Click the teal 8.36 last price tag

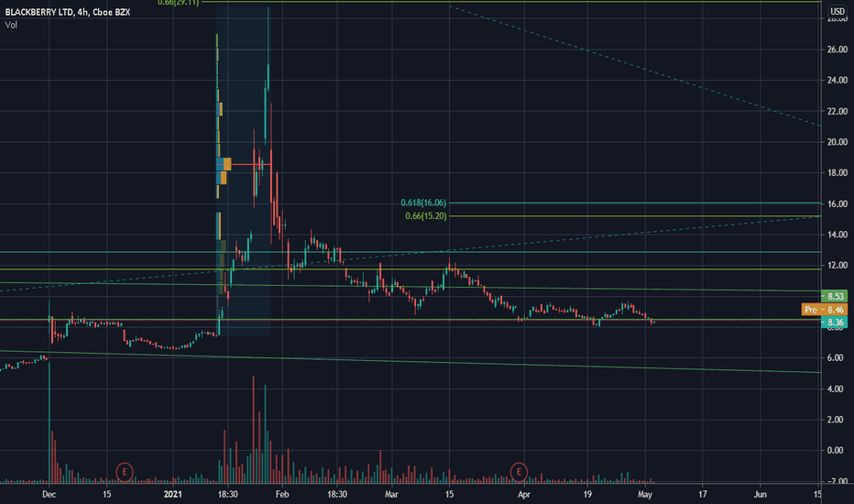[x=834, y=323]
